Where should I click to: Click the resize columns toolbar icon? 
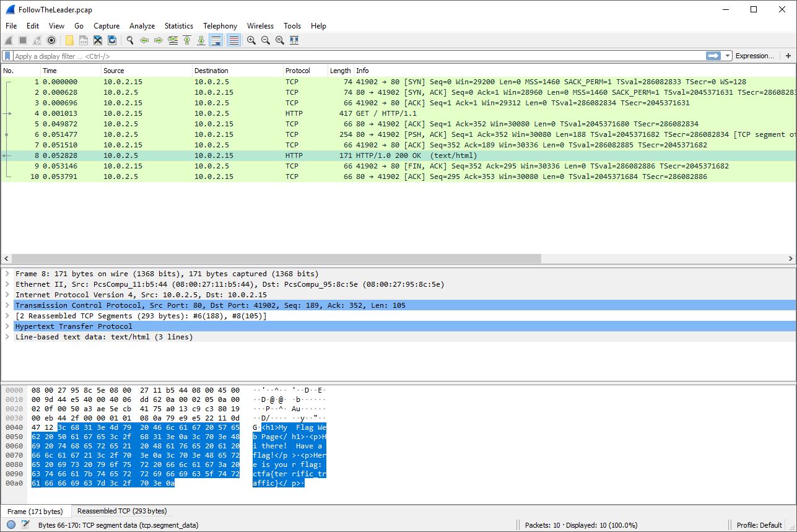pyautogui.click(x=294, y=40)
